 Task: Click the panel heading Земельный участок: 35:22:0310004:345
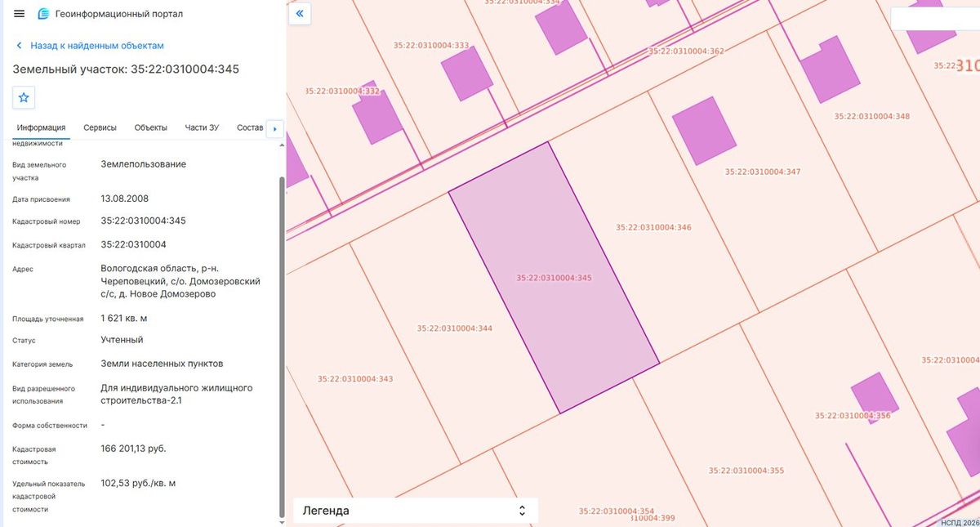coord(126,69)
